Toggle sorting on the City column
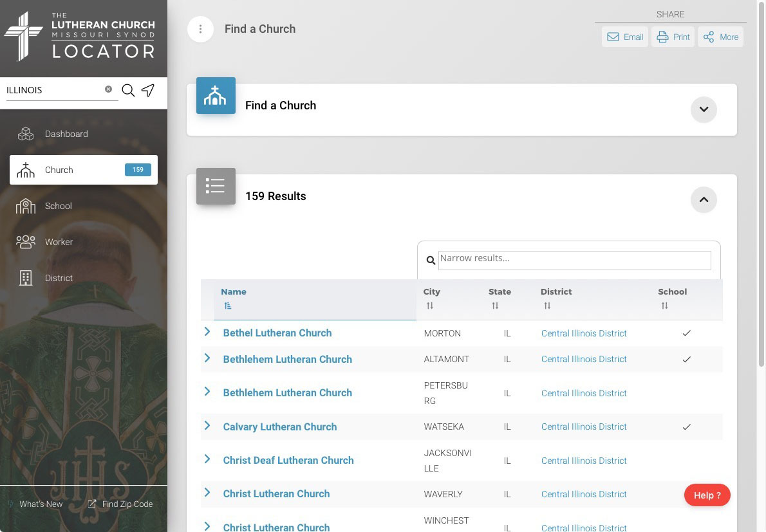 [x=430, y=306]
